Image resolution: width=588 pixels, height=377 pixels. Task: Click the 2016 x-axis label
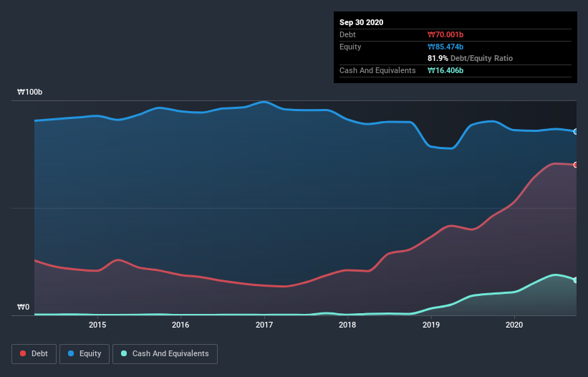[x=180, y=325]
